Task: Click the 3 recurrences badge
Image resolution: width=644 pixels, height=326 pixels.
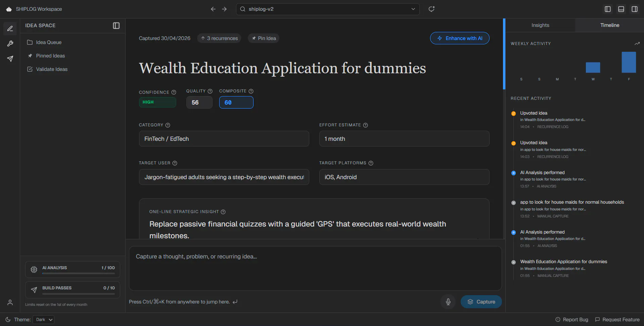Action: tap(219, 38)
